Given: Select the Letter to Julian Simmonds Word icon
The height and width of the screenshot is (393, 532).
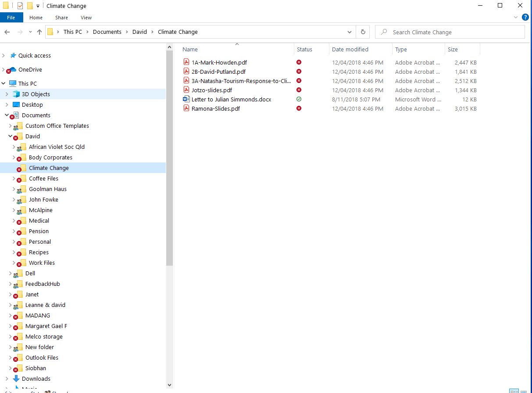Looking at the screenshot, I should point(186,99).
